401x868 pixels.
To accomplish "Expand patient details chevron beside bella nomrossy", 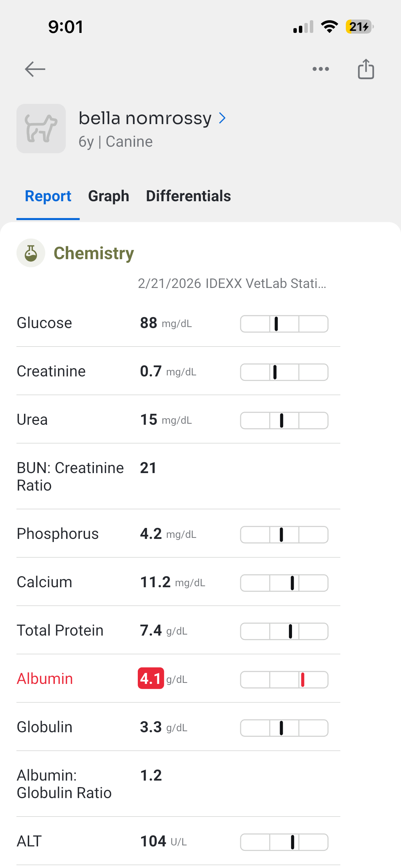I will [222, 118].
